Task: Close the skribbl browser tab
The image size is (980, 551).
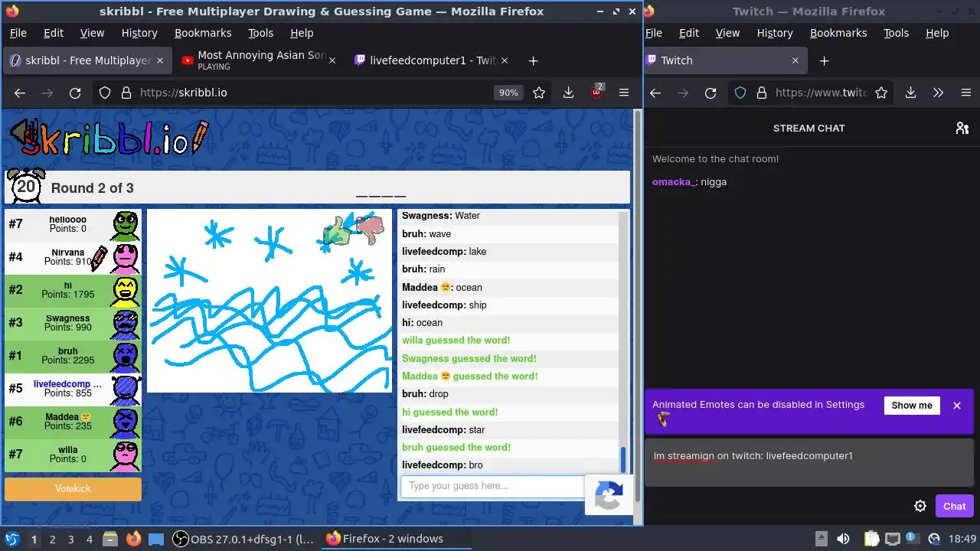Action: click(x=159, y=60)
